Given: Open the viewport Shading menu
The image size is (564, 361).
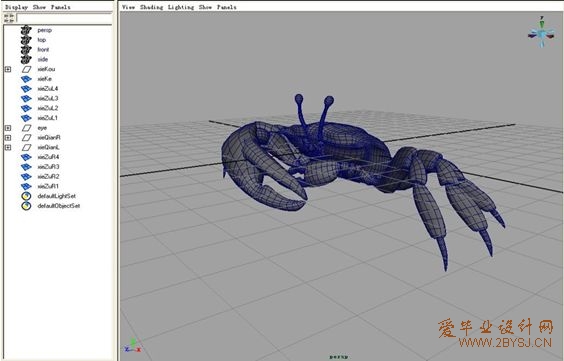Looking at the screenshot, I should click(x=151, y=7).
